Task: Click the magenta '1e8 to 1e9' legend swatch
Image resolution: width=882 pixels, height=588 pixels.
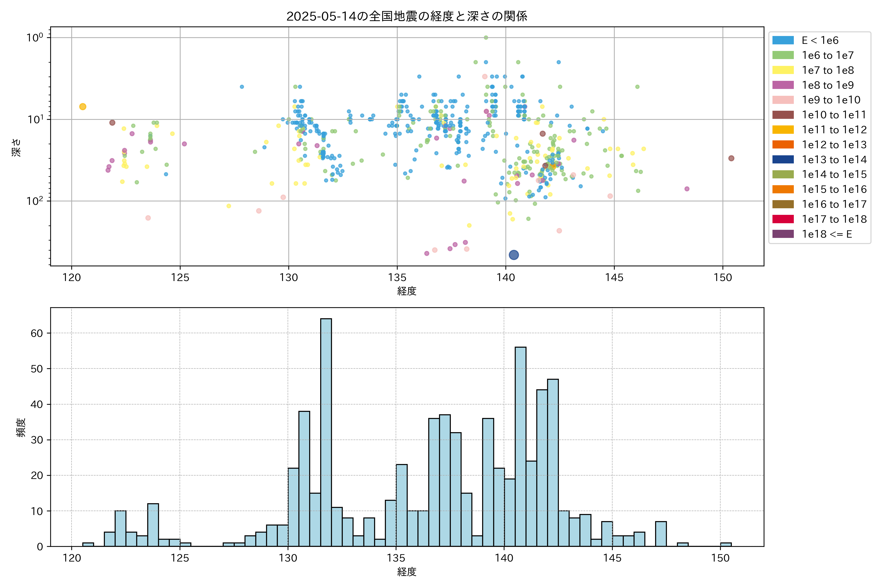Action: pyautogui.click(x=783, y=85)
